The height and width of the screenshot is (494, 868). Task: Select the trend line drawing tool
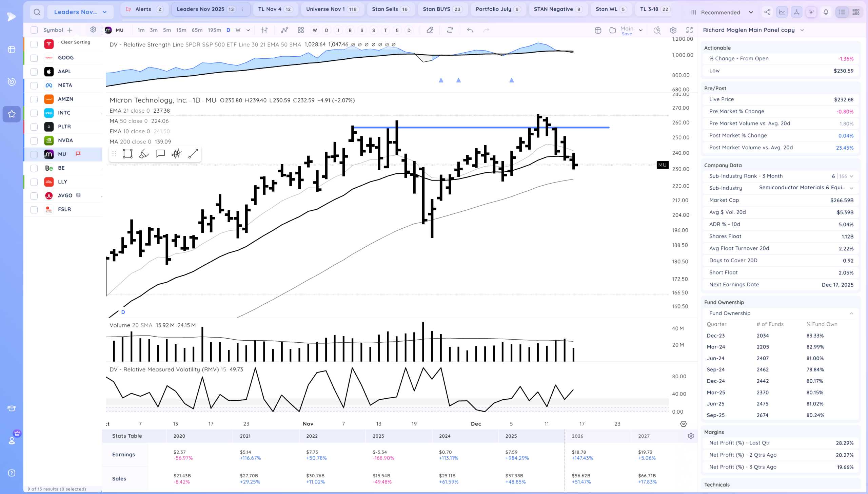click(x=193, y=154)
